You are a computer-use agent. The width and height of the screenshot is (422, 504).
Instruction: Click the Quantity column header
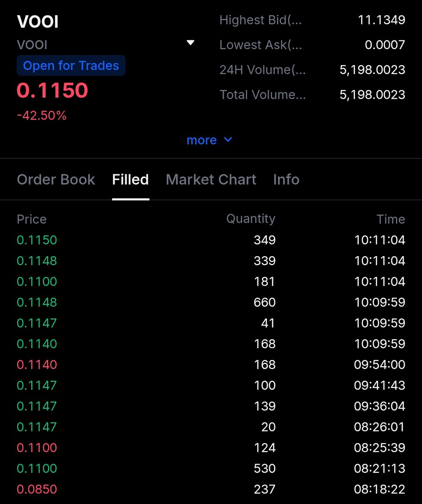click(x=251, y=219)
